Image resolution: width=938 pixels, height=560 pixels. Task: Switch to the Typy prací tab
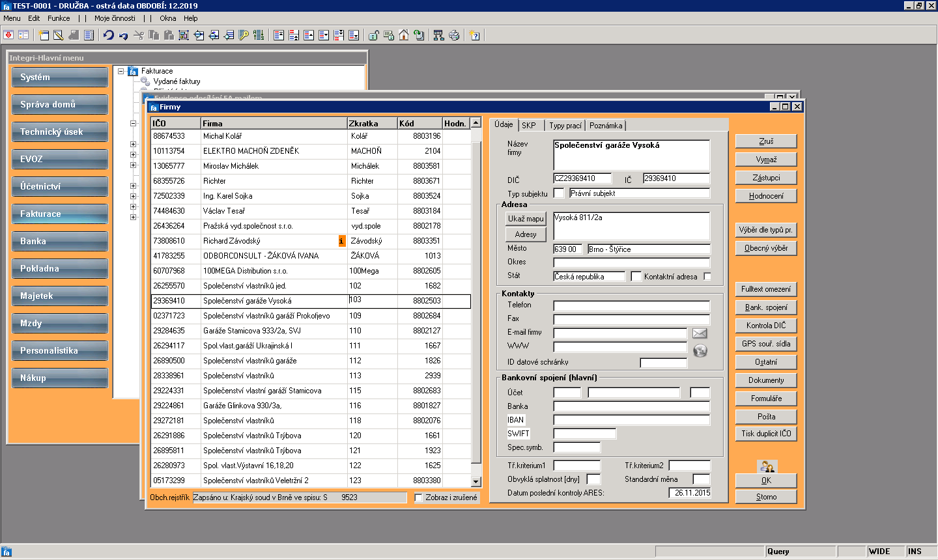tap(565, 126)
